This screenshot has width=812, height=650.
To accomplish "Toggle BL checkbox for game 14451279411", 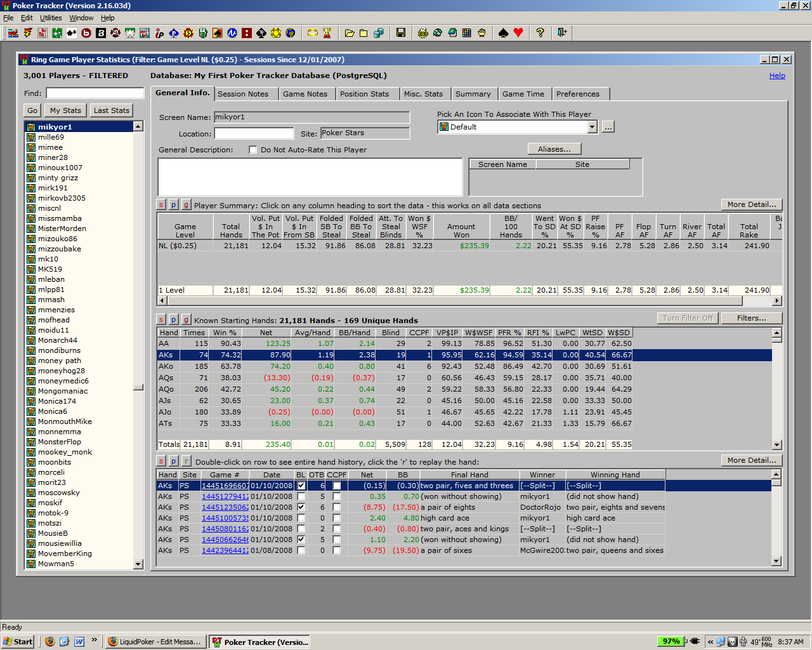I will point(301,496).
